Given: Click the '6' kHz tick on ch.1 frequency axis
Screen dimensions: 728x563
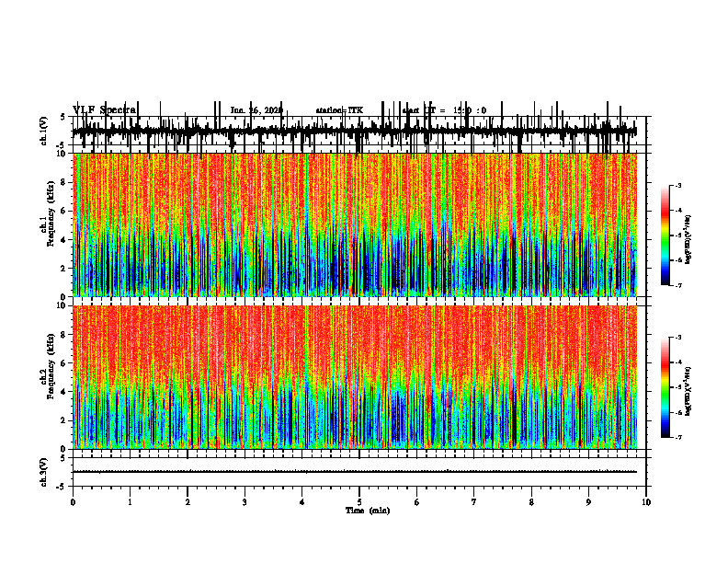Looking at the screenshot, I should (64, 212).
